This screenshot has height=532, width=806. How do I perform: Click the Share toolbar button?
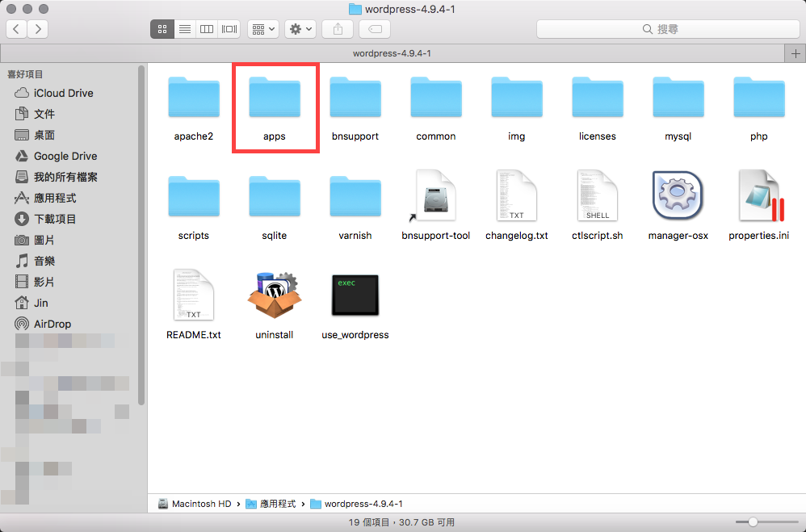338,29
